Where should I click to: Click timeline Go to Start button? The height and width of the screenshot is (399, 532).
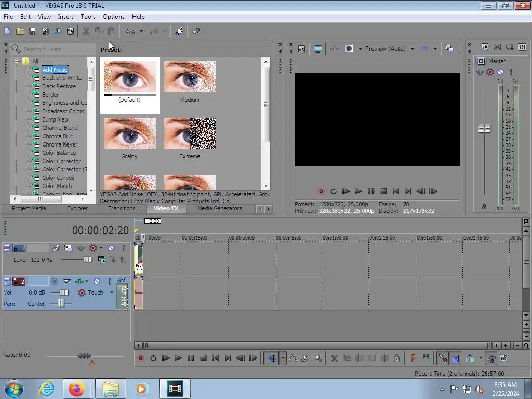(x=216, y=358)
